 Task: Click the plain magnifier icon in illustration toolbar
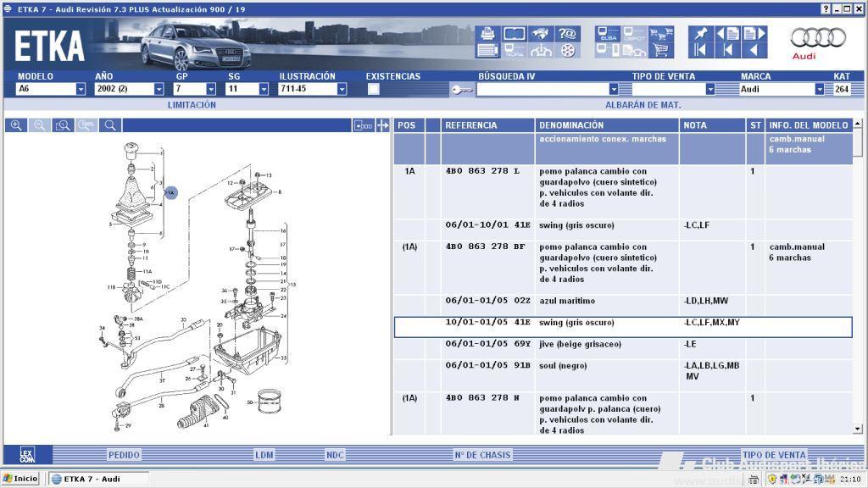click(x=110, y=125)
